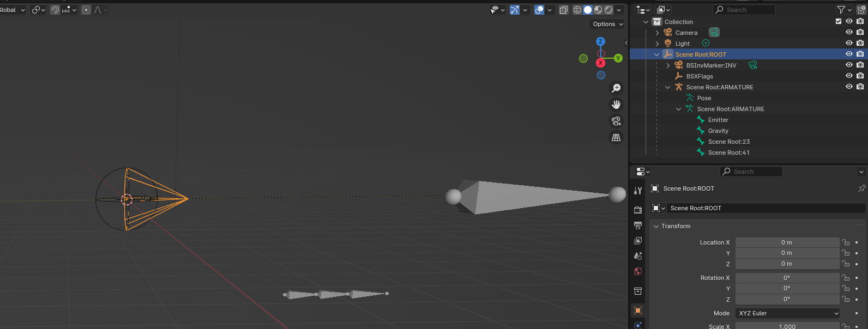Open the World properties tab

638,271
